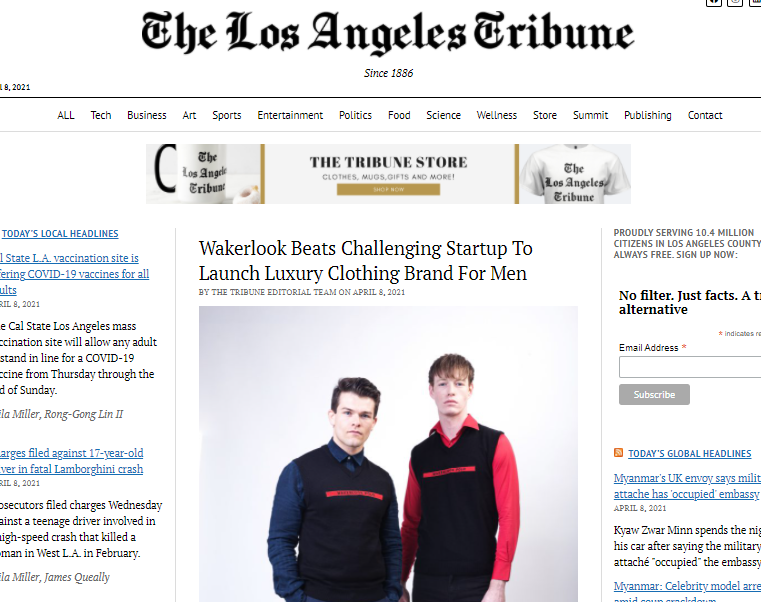This screenshot has height=602, width=761.
Task: Open The Los Angeles Tribune masthead logo
Action: click(x=387, y=32)
